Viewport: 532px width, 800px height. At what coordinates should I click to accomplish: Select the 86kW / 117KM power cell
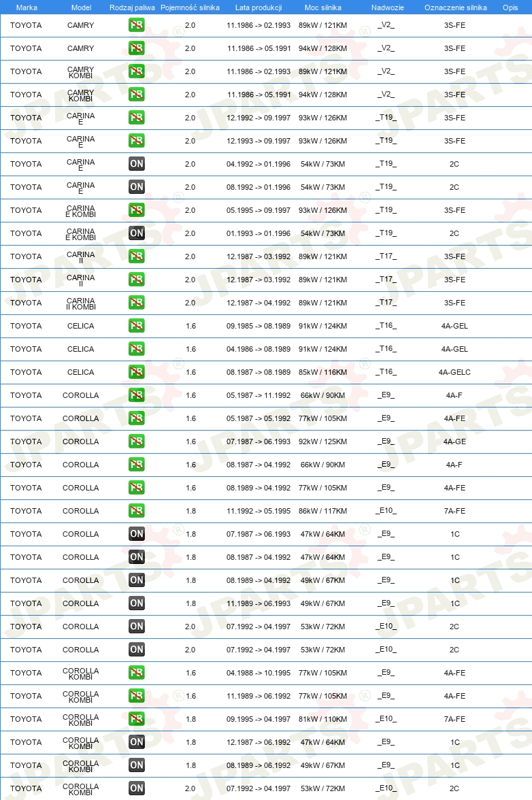coord(323,511)
